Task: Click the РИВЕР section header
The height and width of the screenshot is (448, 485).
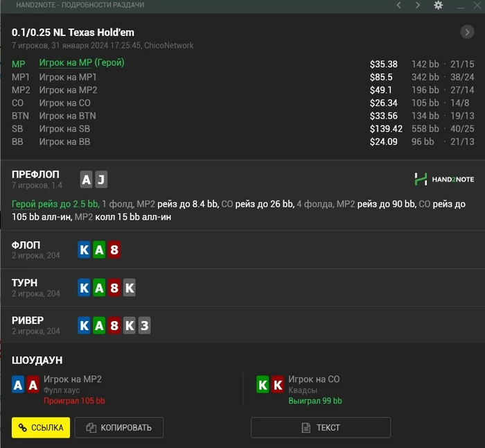Action: click(28, 320)
